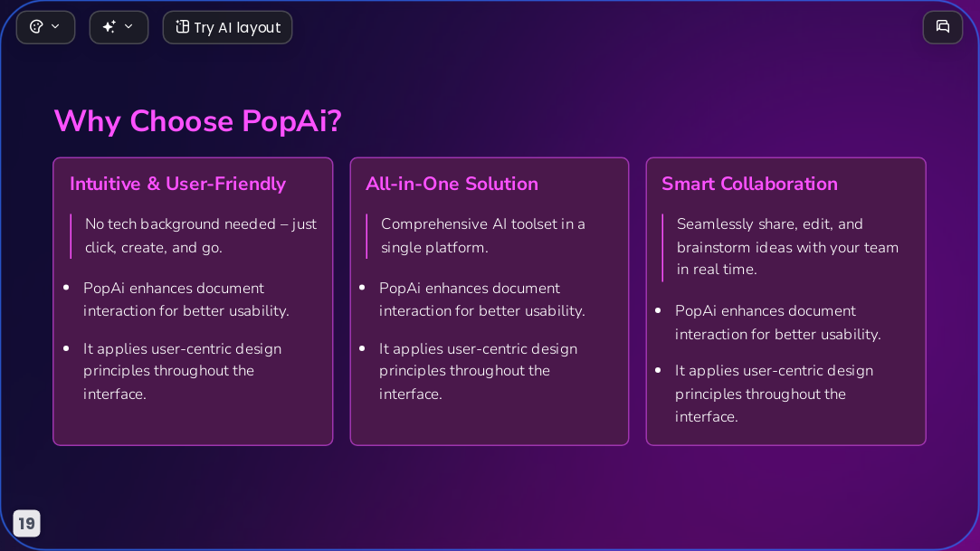Click second bullet in All-in-One Solution card
Image resolution: width=980 pixels, height=551 pixels.
[478, 371]
